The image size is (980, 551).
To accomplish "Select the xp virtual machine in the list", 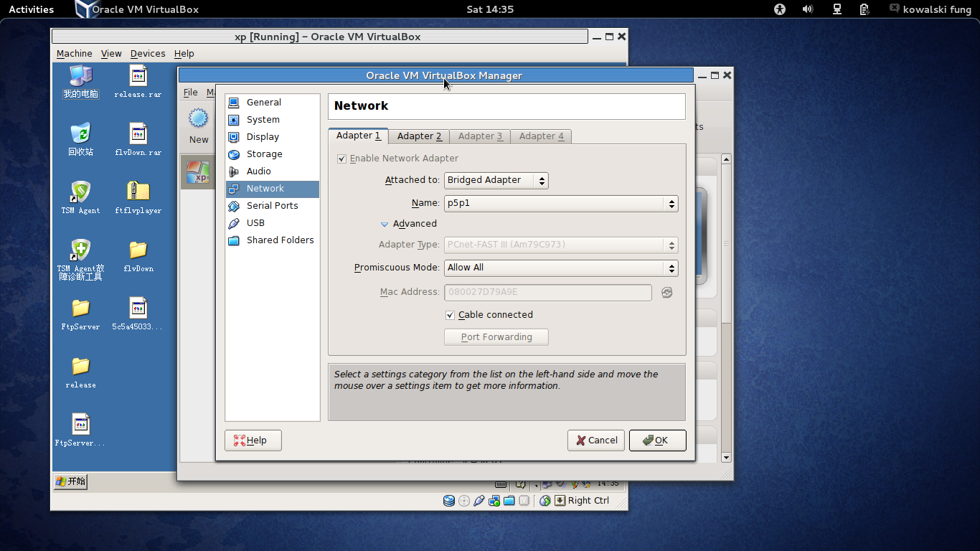I will coord(197,172).
